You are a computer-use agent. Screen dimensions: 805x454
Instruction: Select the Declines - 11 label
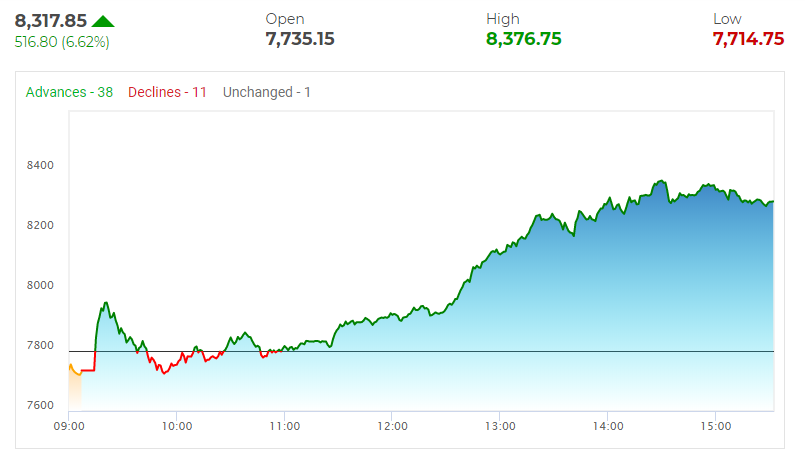(168, 92)
